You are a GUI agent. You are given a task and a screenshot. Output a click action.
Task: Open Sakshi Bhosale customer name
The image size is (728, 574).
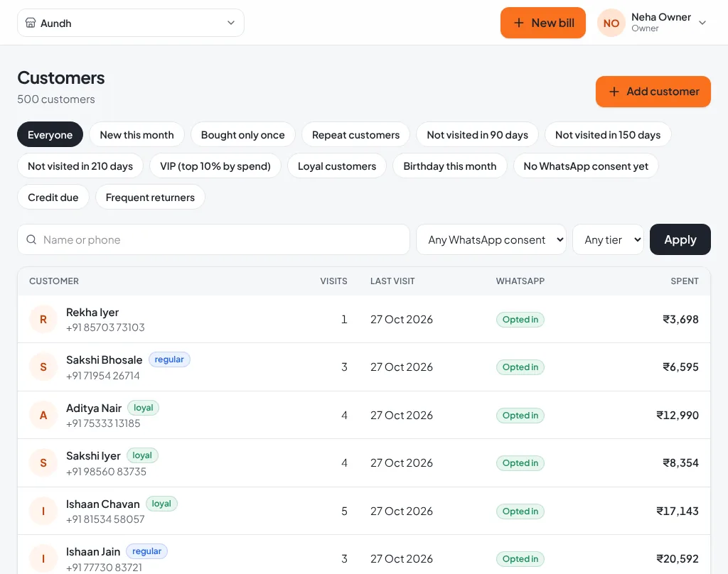pyautogui.click(x=104, y=360)
